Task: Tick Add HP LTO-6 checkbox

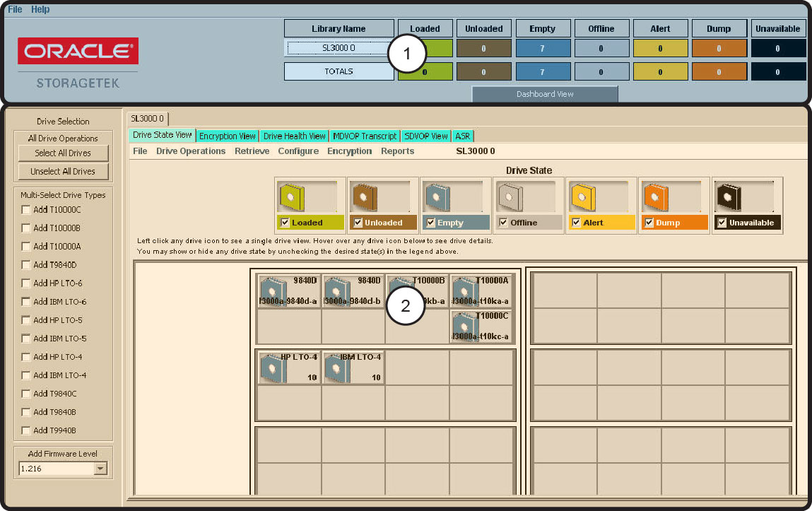Action: point(26,283)
